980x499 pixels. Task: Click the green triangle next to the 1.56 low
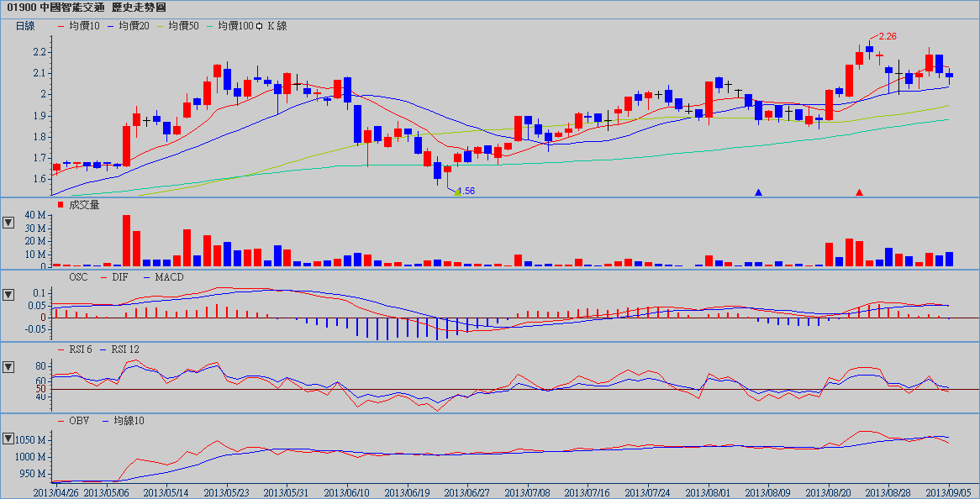[456, 192]
